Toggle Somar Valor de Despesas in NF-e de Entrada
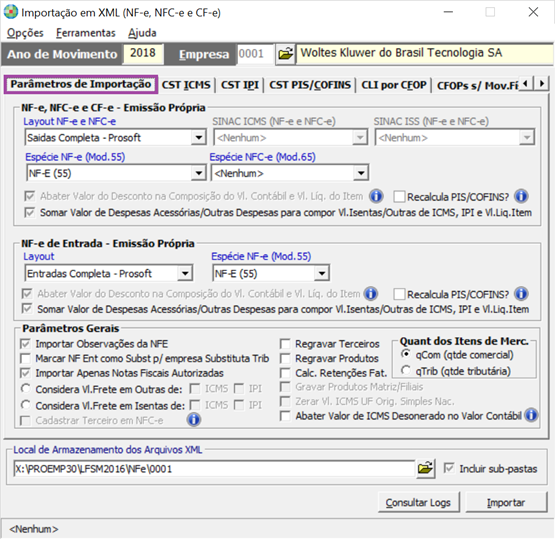 pos(27,309)
